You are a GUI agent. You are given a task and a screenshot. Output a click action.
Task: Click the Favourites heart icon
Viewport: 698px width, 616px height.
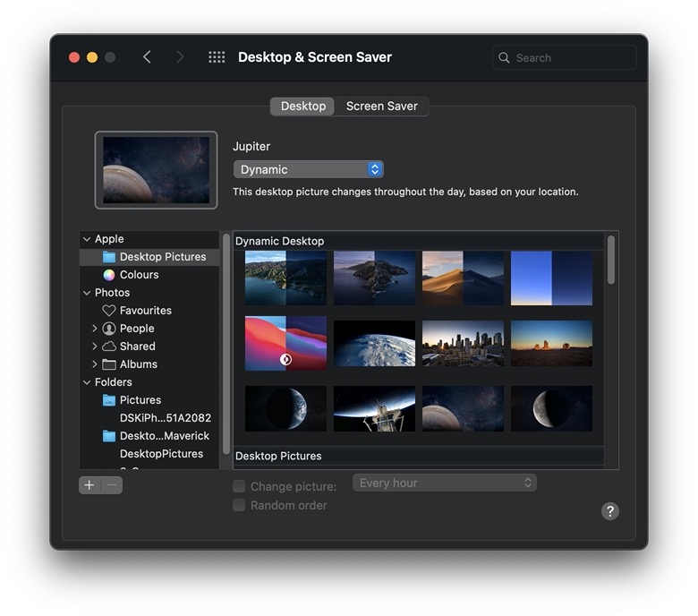pos(109,311)
